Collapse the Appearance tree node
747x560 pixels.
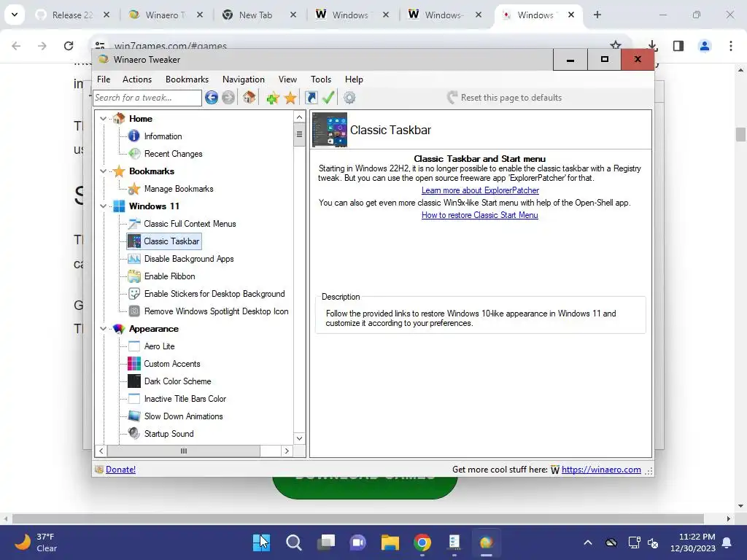coord(103,329)
